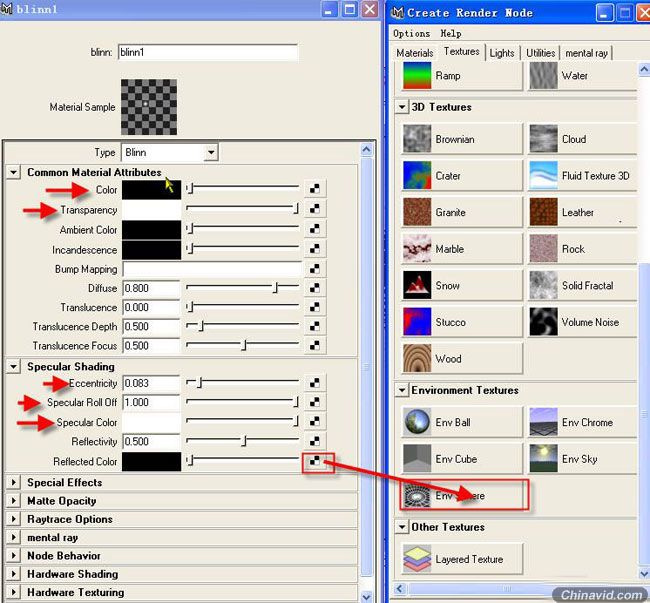Create an Env Ball environment texture

(462, 422)
